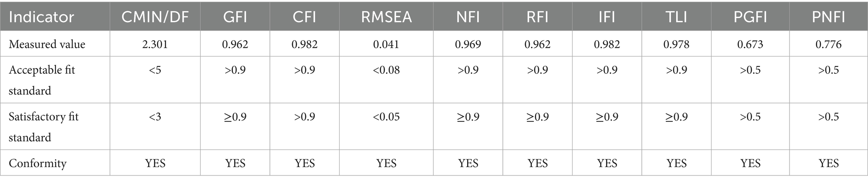Select the measured value 2.301 cell

(x=155, y=44)
